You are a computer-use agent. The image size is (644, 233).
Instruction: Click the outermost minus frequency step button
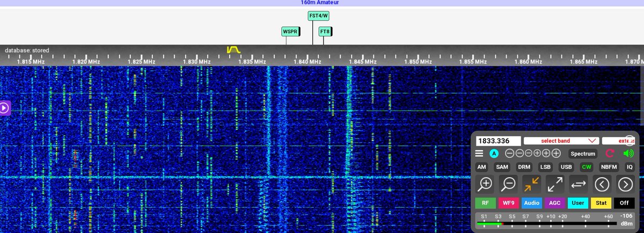coord(509,153)
